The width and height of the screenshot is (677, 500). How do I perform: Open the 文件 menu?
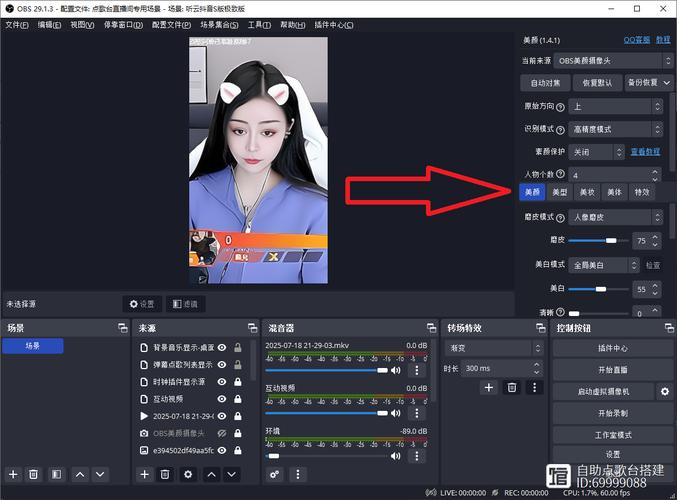(17, 25)
